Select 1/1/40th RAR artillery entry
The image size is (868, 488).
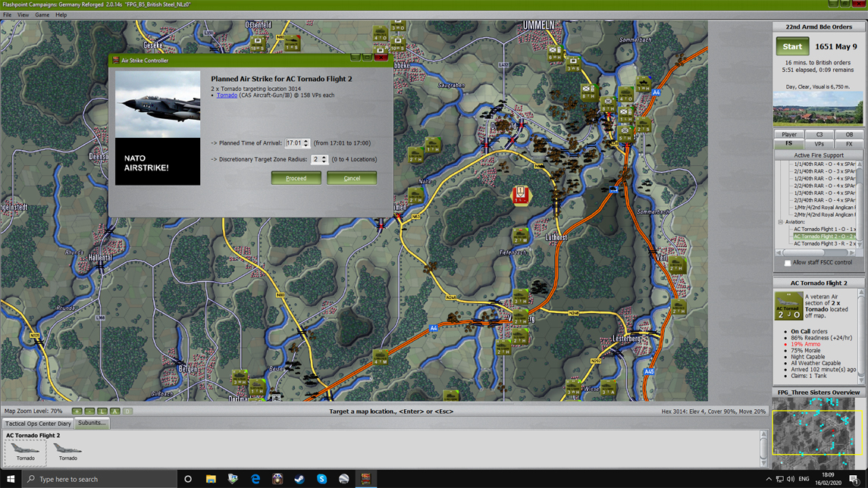pos(824,164)
